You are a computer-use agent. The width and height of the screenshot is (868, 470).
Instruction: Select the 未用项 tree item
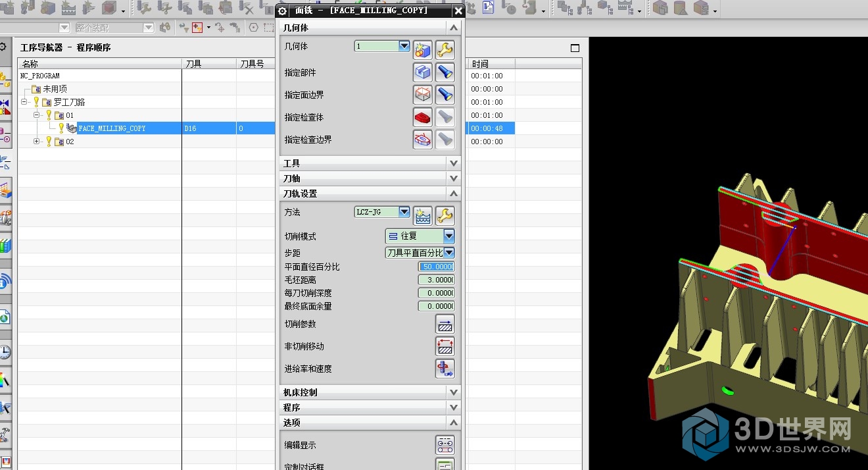[x=55, y=89]
